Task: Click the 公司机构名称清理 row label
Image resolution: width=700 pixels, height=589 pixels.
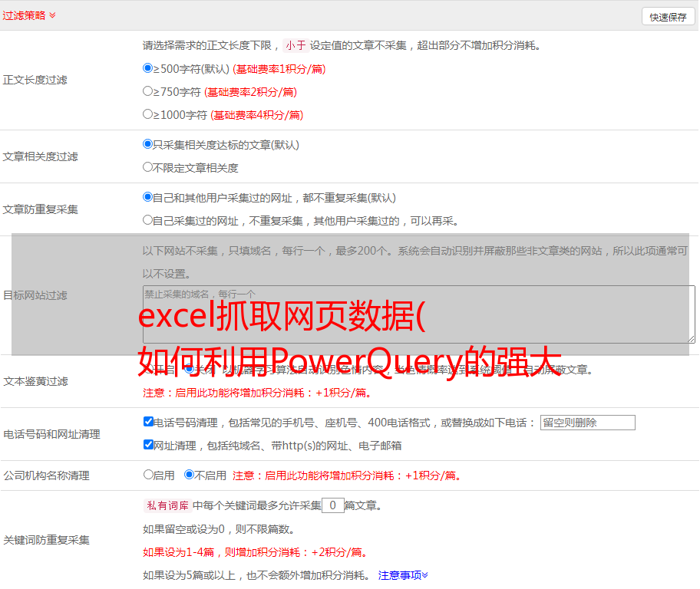Action: 46,475
